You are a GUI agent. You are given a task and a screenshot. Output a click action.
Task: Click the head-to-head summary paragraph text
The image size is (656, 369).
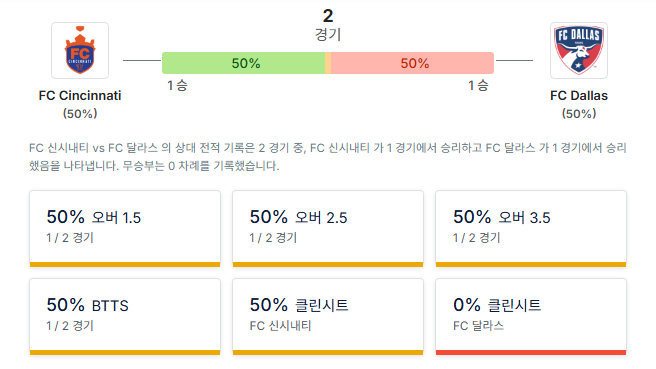pyautogui.click(x=328, y=157)
